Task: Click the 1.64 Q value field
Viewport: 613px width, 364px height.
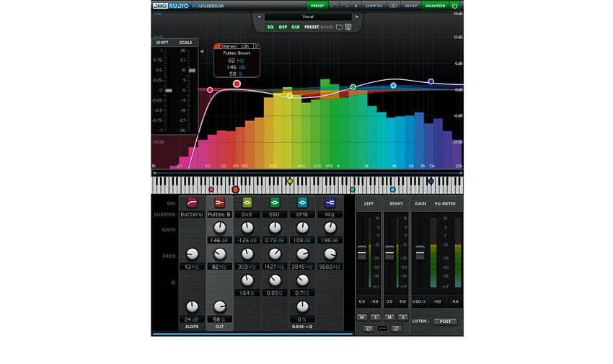Action: click(x=247, y=293)
